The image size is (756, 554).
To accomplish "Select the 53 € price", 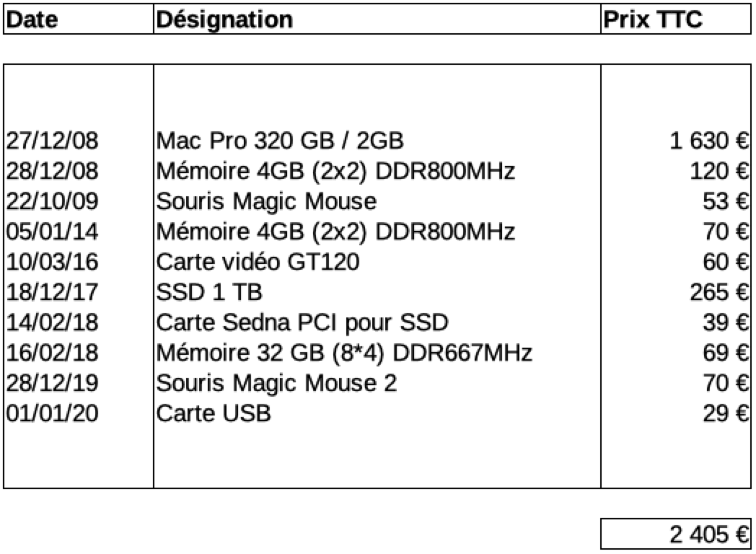I will pos(726,201).
